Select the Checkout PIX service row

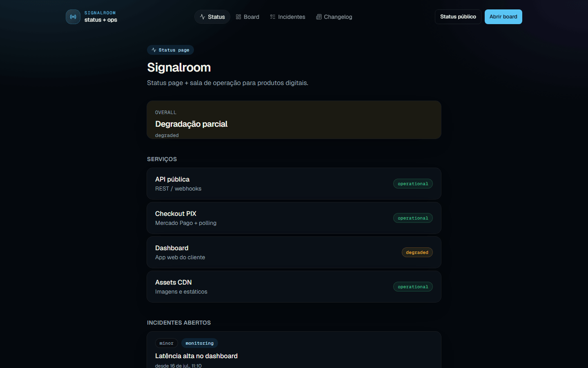pyautogui.click(x=294, y=218)
